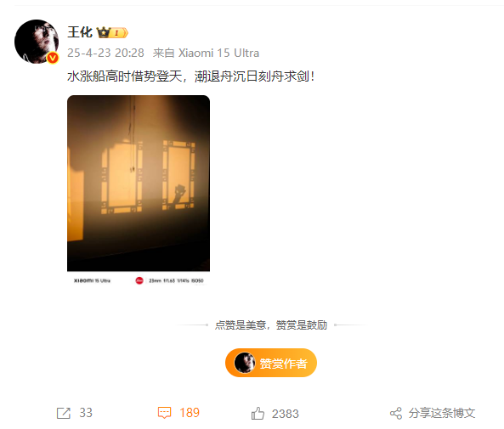Click the 25-4-23 20:28 timestamp
The height and width of the screenshot is (429, 504).
pyautogui.click(x=105, y=53)
